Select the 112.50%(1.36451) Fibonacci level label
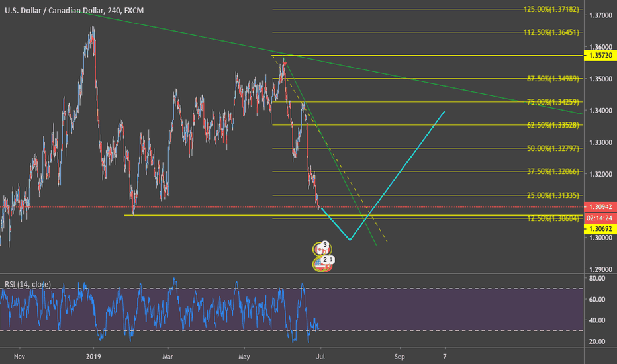Viewport: 617px width, 364px height. coord(551,32)
